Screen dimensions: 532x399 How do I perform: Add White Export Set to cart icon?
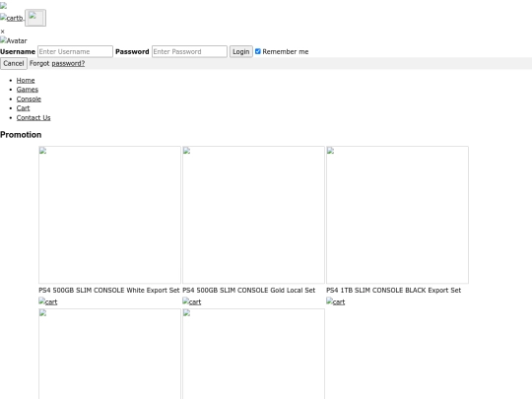point(48,301)
